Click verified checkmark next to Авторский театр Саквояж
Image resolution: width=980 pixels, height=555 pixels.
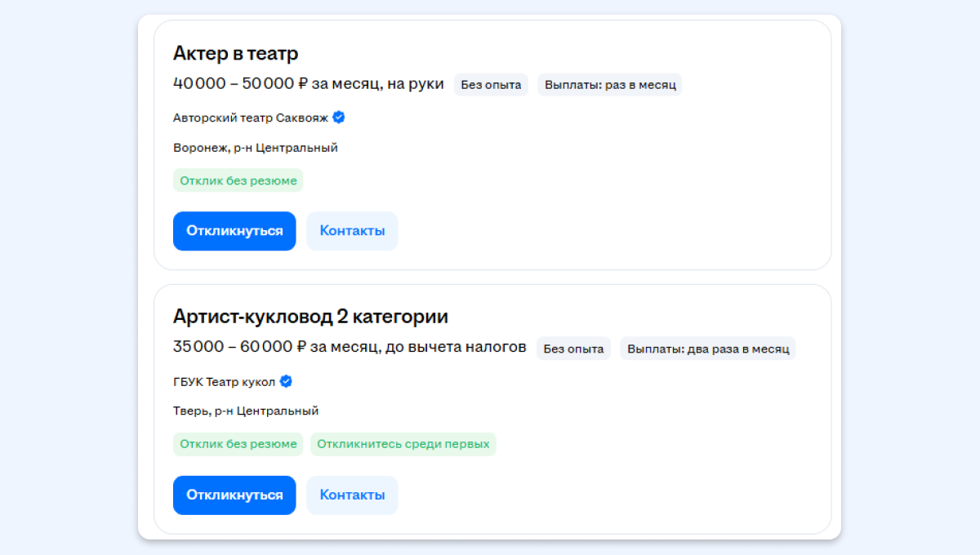[x=339, y=118]
